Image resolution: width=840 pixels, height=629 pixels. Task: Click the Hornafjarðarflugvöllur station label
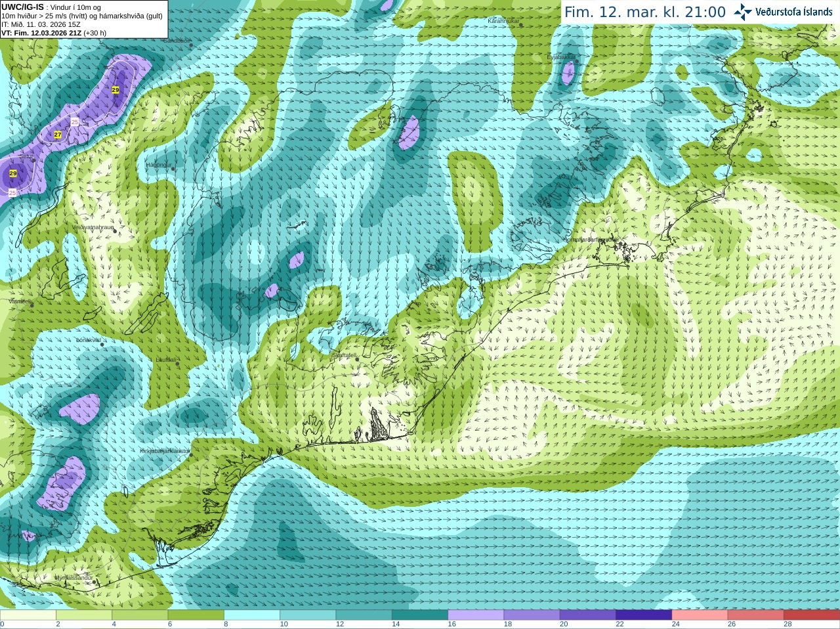tap(590, 240)
